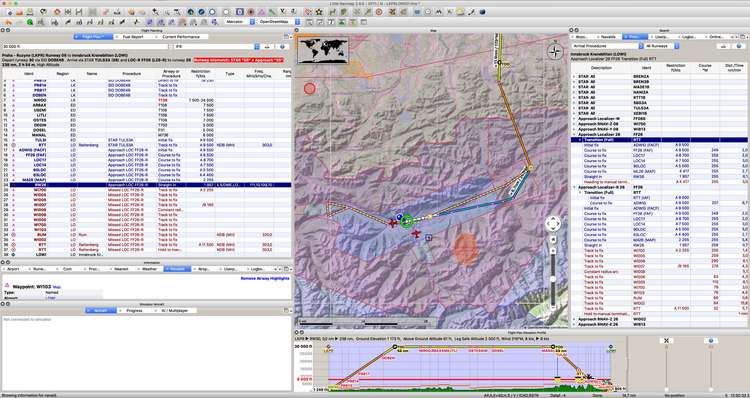Image resolution: width=750 pixels, height=398 pixels.
Task: Click the clear button left of flight plan help
Action: [266, 46]
